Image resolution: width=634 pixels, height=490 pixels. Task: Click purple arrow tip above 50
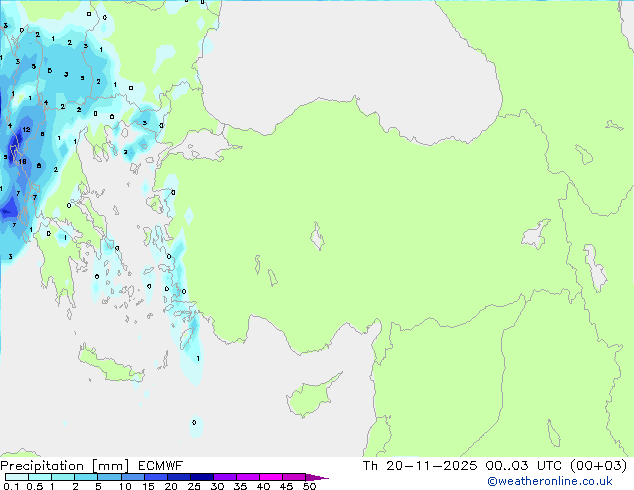point(317,477)
